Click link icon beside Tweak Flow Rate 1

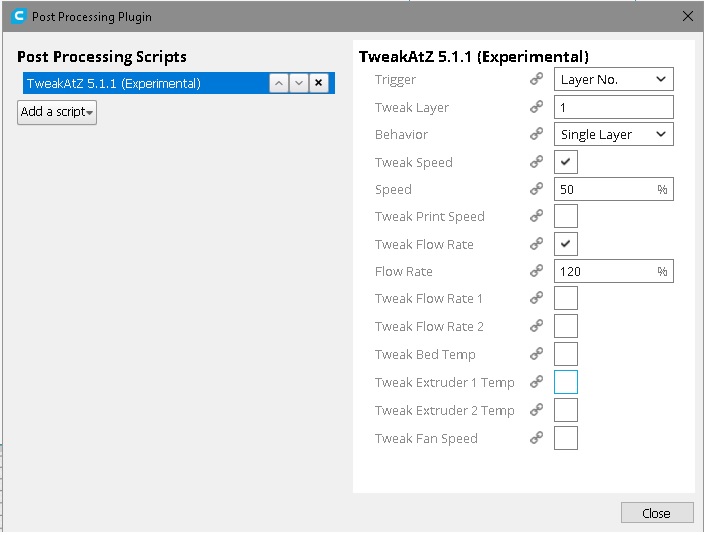(x=536, y=298)
